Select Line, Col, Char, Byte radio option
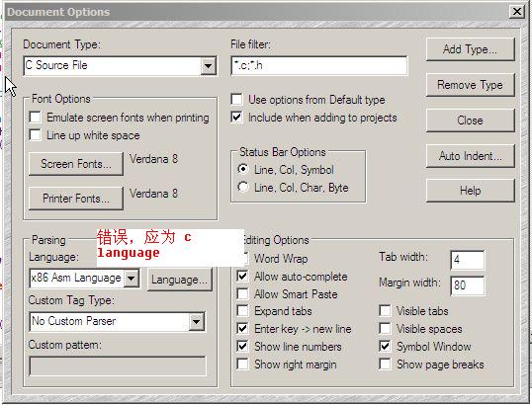 coord(243,187)
